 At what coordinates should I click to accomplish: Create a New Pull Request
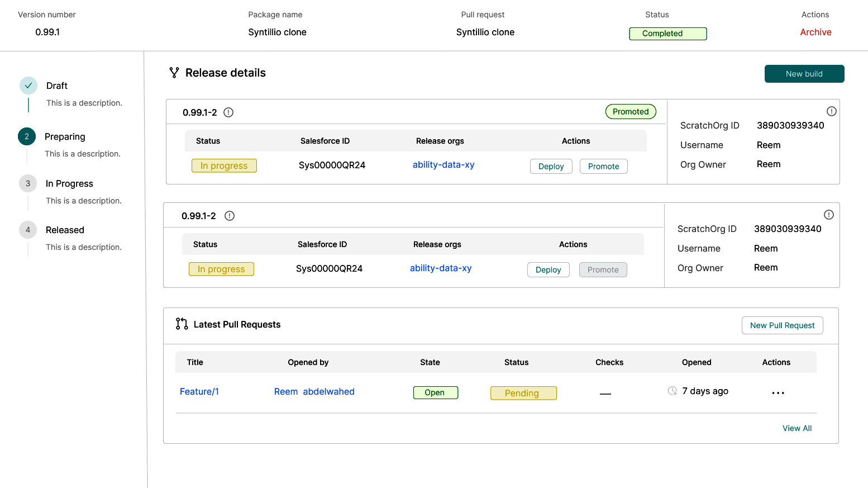point(782,325)
